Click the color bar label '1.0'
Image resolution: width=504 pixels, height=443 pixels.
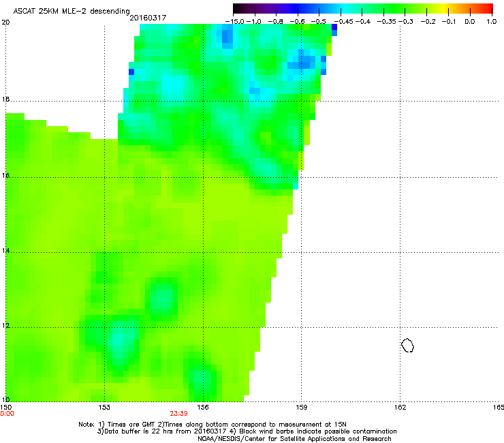coord(492,22)
